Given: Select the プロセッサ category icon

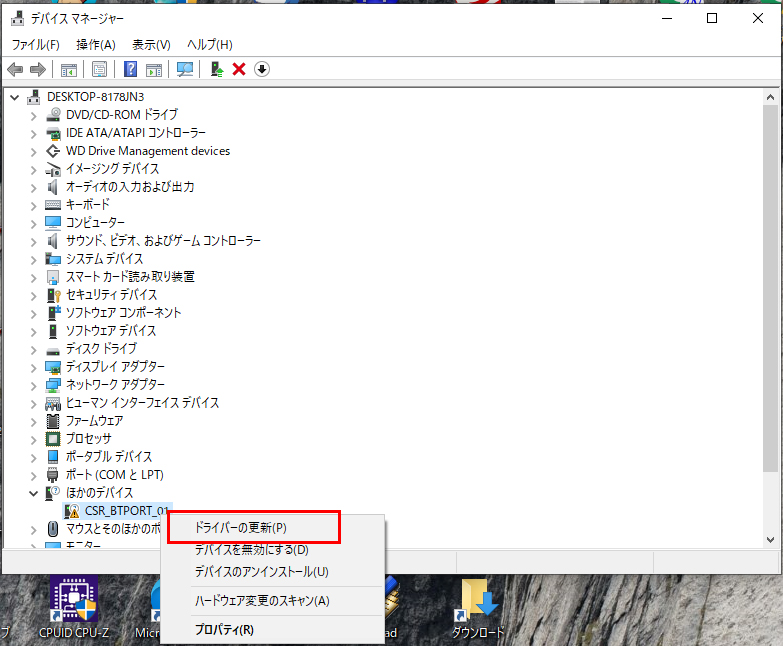Looking at the screenshot, I should click(x=53, y=438).
